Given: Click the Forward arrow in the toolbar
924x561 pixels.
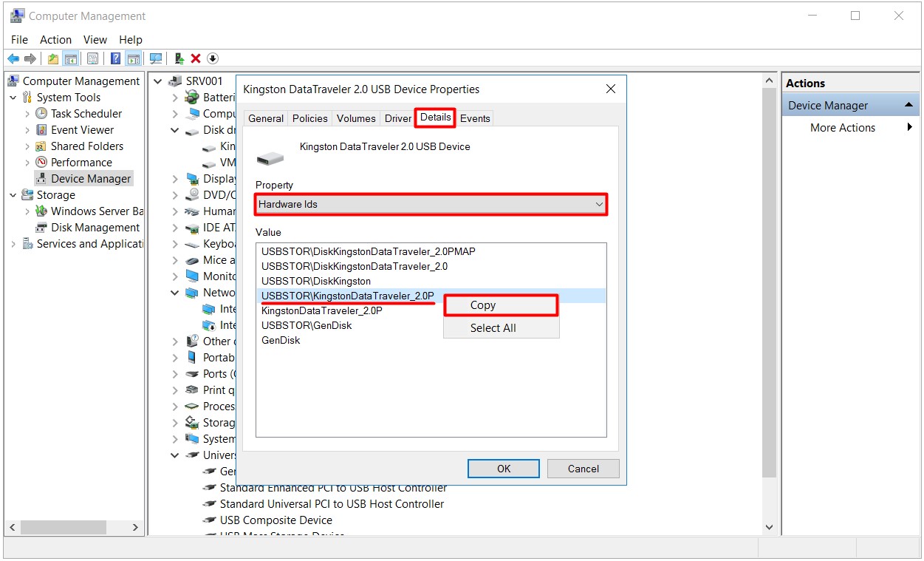Looking at the screenshot, I should pos(30,58).
